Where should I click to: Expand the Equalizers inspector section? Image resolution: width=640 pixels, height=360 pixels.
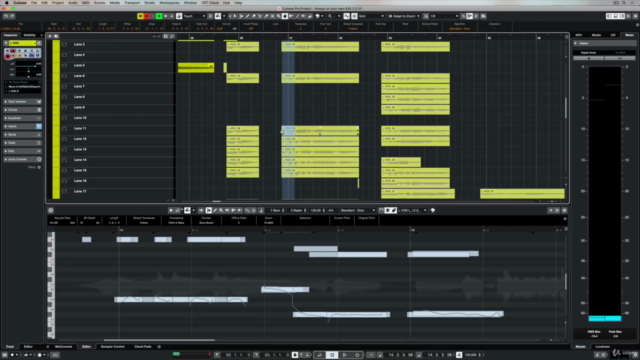(22, 118)
